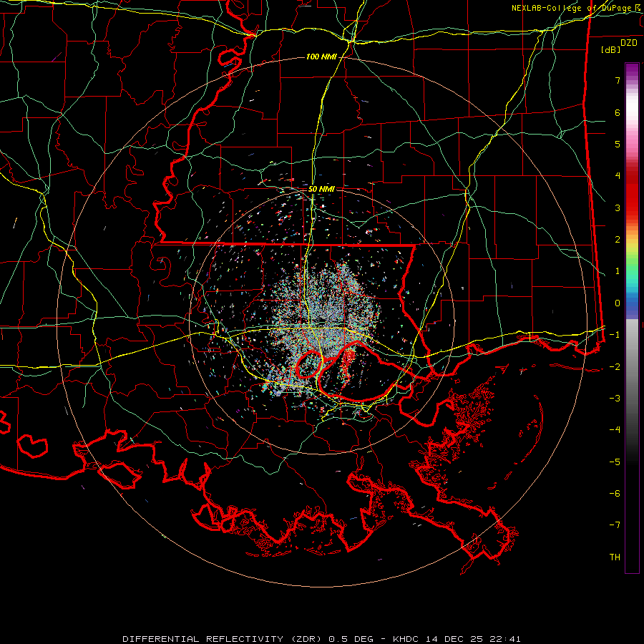Select the -1 dB scale value
This screenshot has width=644, height=644.
pyautogui.click(x=615, y=335)
